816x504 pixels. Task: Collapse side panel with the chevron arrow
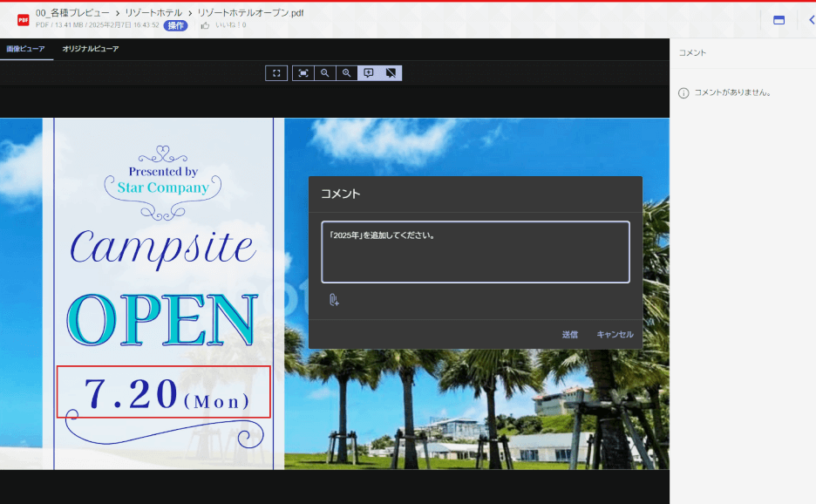(x=811, y=20)
